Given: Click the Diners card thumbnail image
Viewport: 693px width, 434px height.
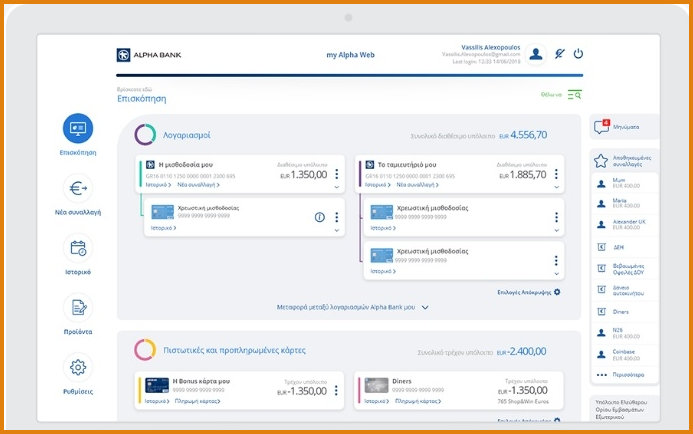Looking at the screenshot, I should [x=376, y=385].
